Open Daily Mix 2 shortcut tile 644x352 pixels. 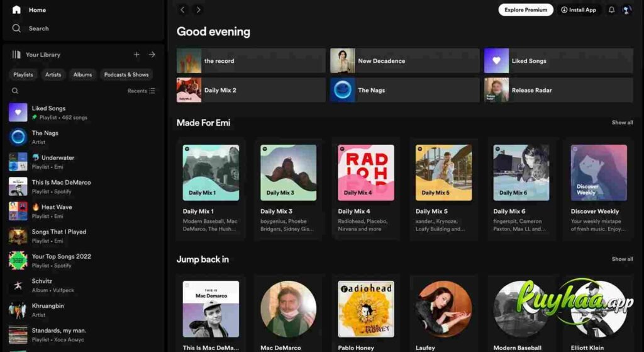[251, 90]
